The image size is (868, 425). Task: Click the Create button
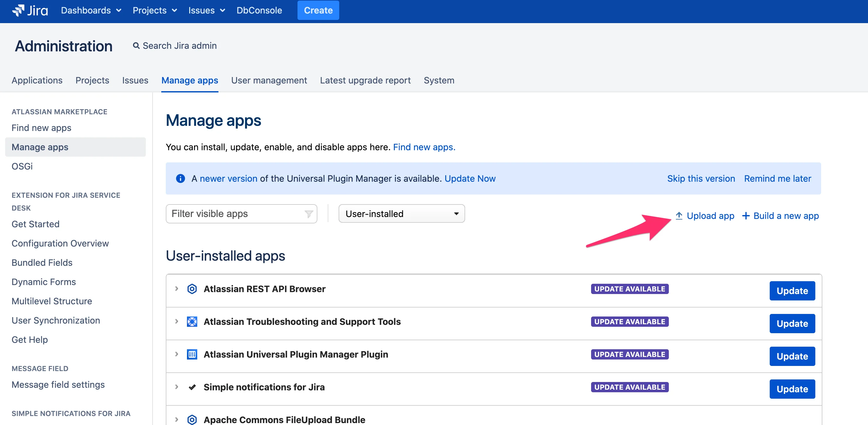coord(318,11)
